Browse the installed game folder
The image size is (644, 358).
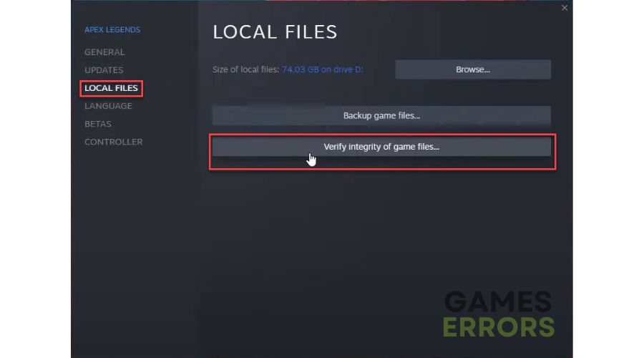(473, 69)
